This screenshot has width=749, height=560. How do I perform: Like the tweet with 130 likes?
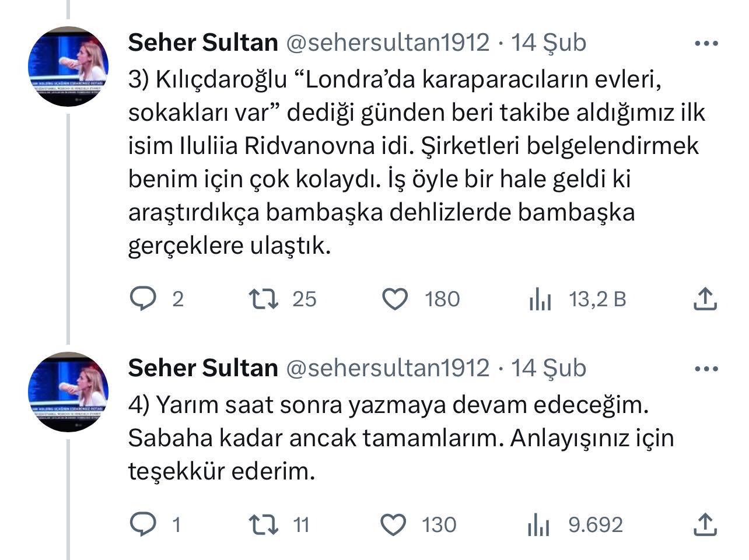pyautogui.click(x=394, y=524)
